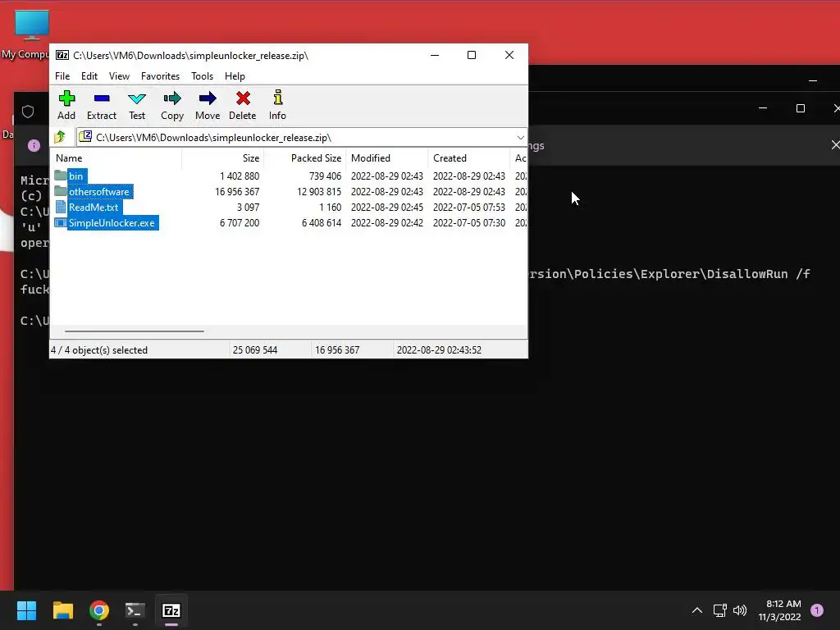
Task: Open the Windows Start menu
Action: pyautogui.click(x=26, y=610)
